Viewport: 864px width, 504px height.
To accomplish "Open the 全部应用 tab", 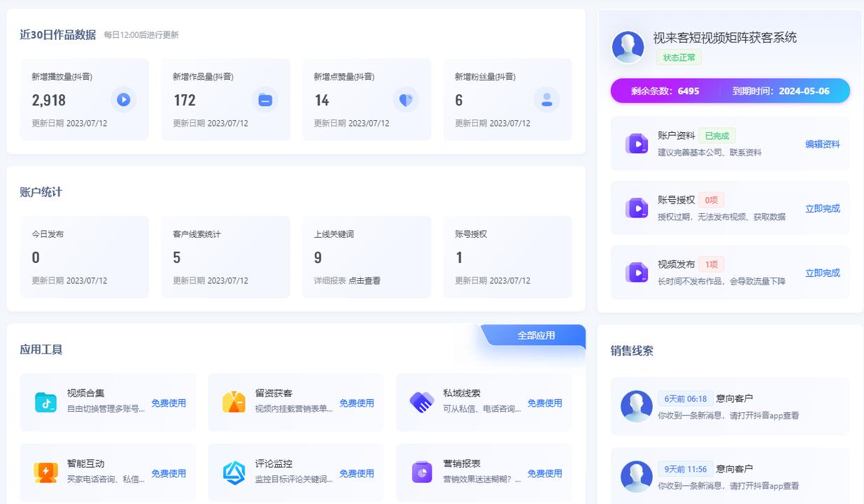I will 536,336.
